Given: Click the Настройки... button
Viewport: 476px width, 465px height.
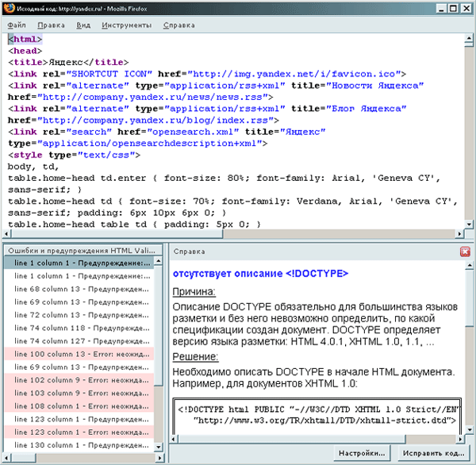Looking at the screenshot, I should click(x=362, y=453).
